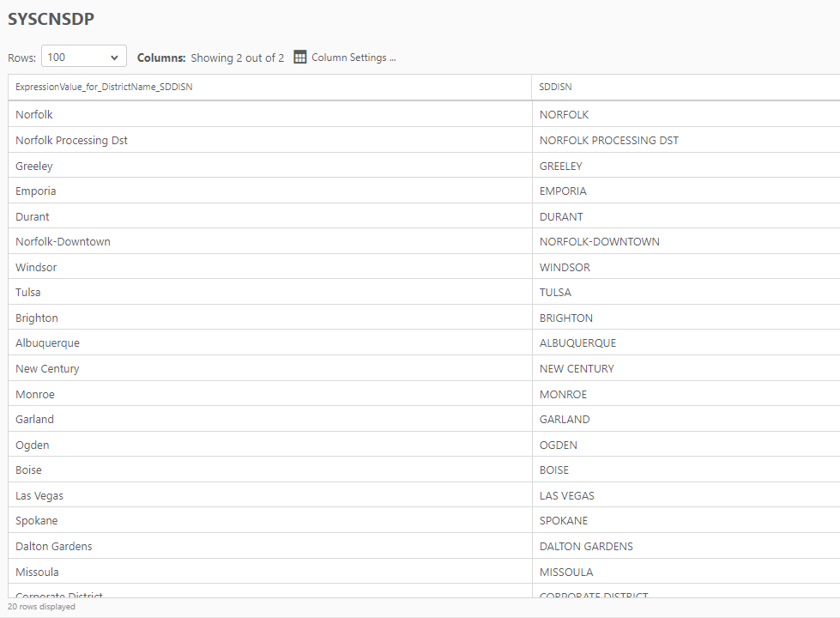Click the ALBUQUERQUE value in SDDISN column
The width and height of the screenshot is (840, 618).
pos(578,342)
